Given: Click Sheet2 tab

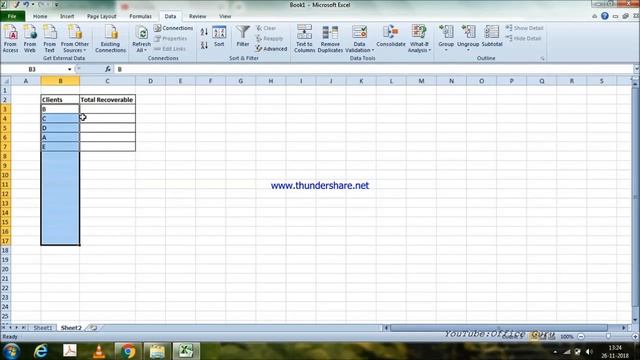Looking at the screenshot, I should tap(71, 328).
